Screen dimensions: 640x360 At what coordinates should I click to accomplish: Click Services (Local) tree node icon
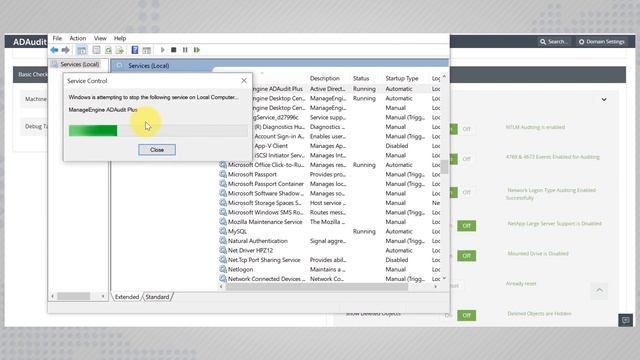point(55,64)
